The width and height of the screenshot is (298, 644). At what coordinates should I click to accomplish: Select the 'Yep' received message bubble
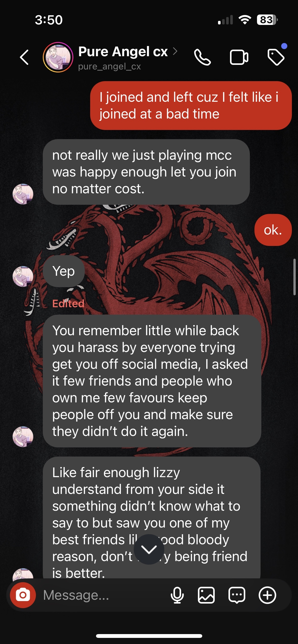coord(64,271)
